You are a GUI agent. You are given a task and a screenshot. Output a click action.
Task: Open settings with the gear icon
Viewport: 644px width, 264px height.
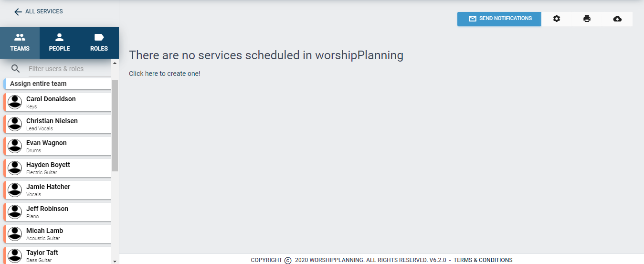[557, 19]
